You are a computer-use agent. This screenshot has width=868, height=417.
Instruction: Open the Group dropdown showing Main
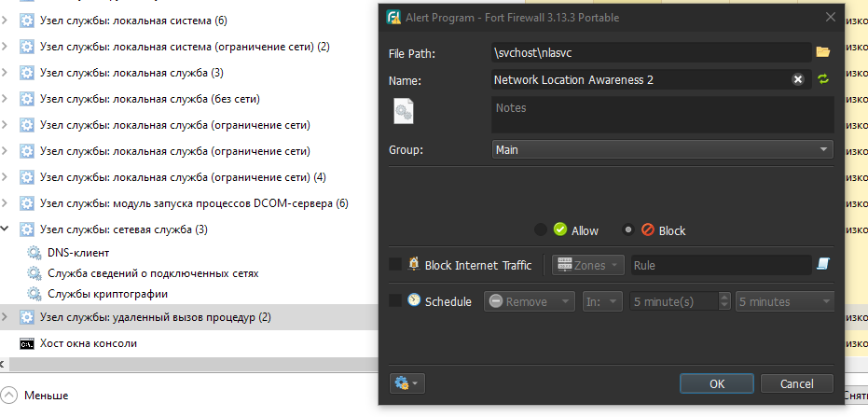(662, 149)
